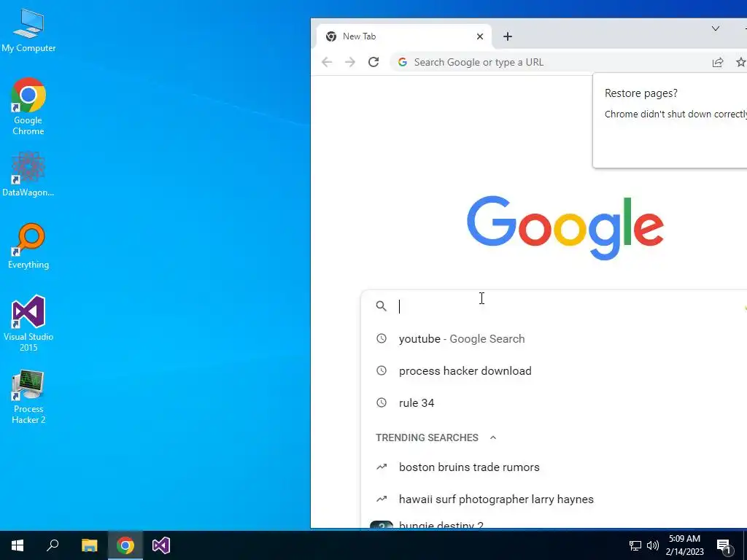747x560 pixels.
Task: Click trend arrow beside hawaii surf photographer
Action: (x=382, y=499)
